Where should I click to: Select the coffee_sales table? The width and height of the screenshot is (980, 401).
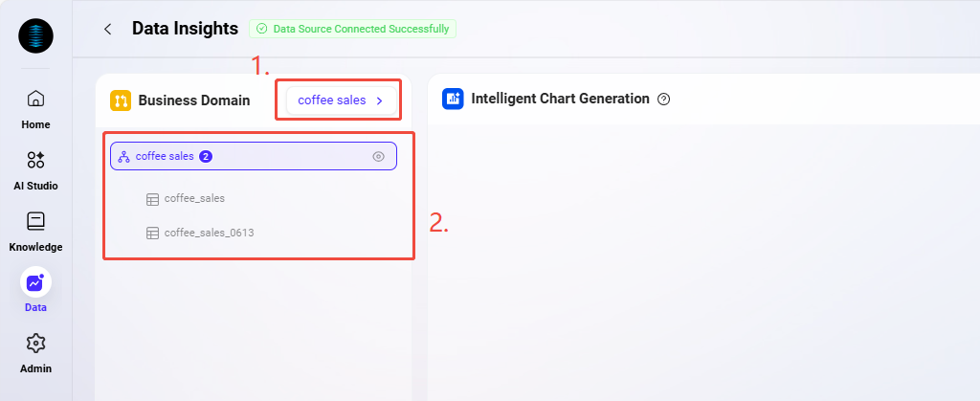(x=194, y=199)
